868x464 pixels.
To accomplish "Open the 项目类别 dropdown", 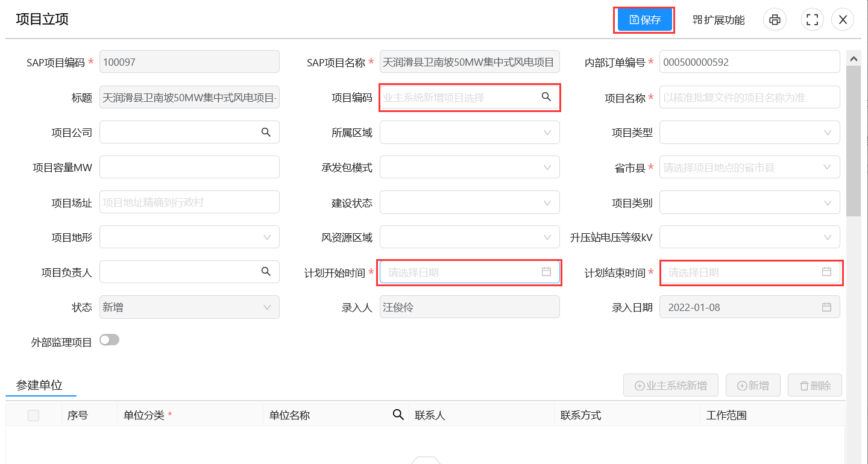I will click(x=750, y=202).
